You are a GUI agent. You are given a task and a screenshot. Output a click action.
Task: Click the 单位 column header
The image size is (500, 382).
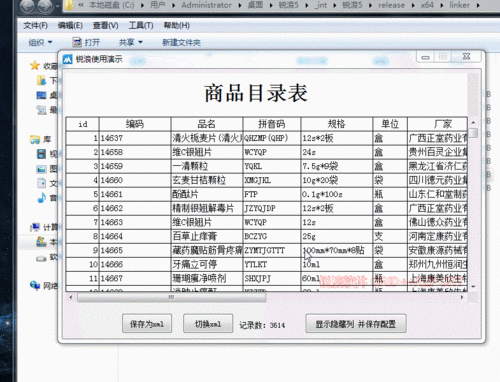[390, 124]
